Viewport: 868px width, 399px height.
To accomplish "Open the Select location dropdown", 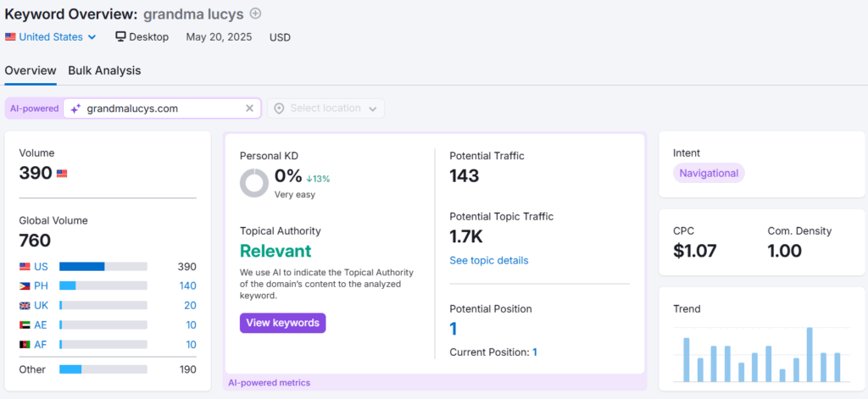I will pos(325,108).
